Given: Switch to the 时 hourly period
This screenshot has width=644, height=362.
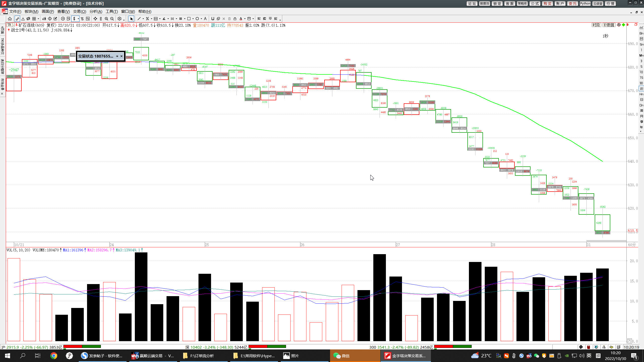Looking at the screenshot, I should coord(641,89).
